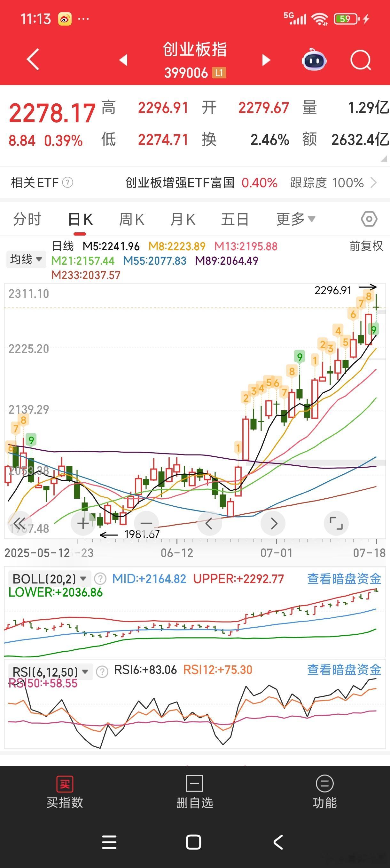Image resolution: width=390 pixels, height=868 pixels.
Task: Move chart right with the right chevron
Action: (x=273, y=524)
